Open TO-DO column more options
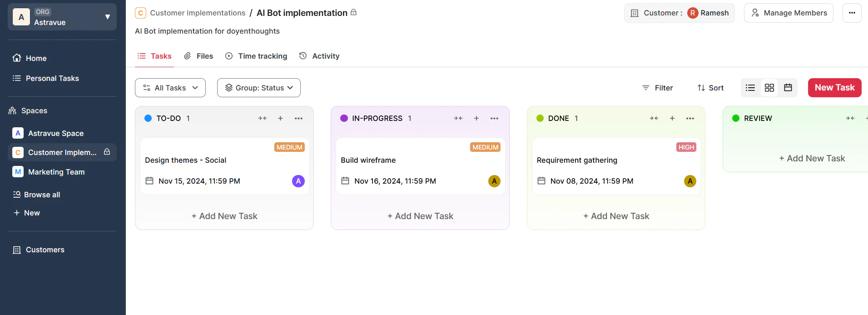Screen dimensions: 868x315 coord(298,118)
